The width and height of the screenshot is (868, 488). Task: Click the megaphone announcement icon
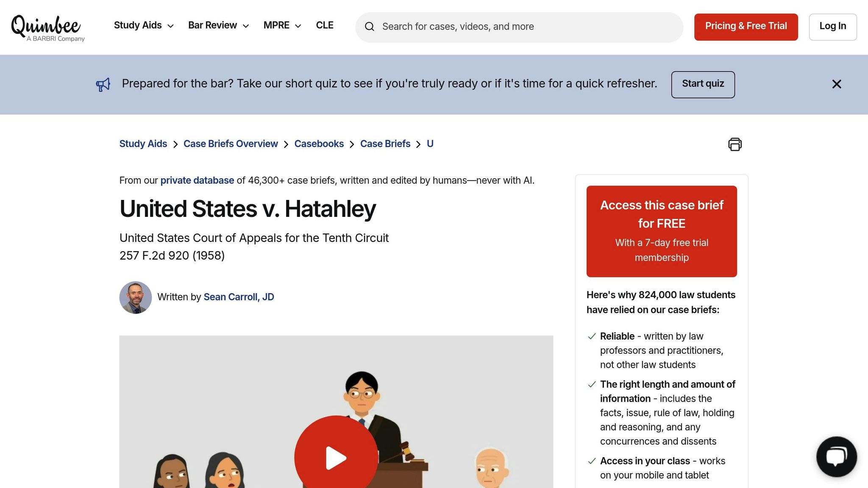pos(103,84)
